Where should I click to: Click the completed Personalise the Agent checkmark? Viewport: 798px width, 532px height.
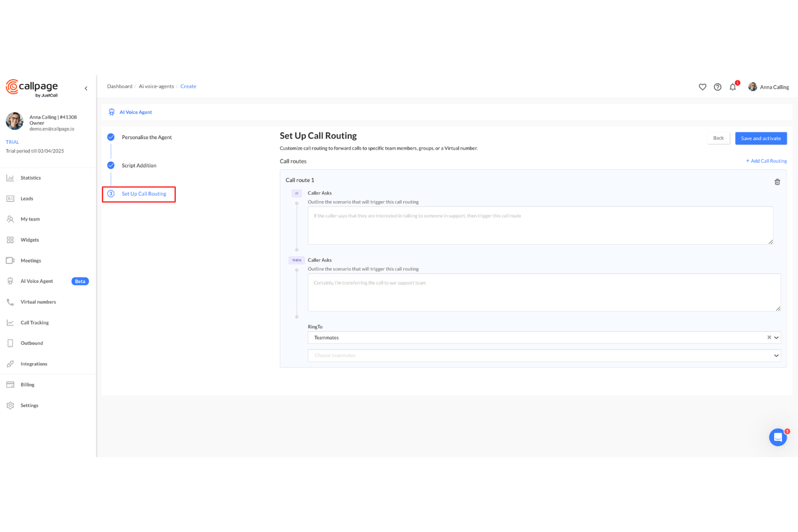(111, 137)
